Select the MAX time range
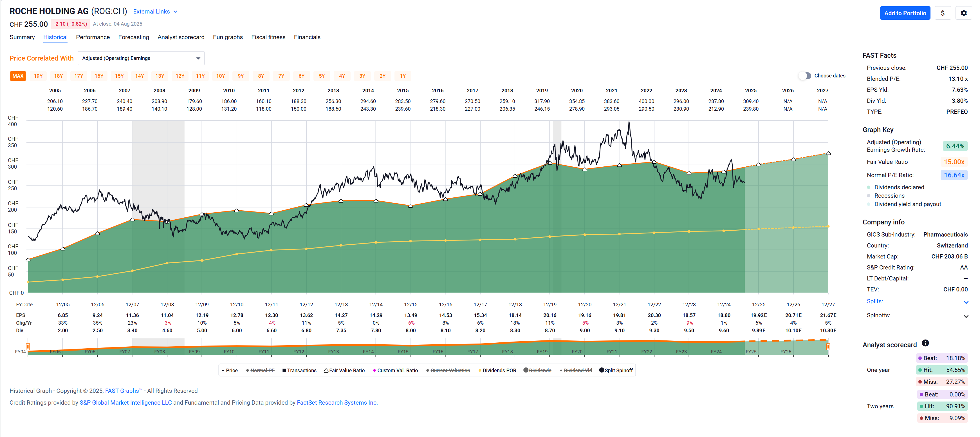The width and height of the screenshot is (980, 437). click(18, 76)
